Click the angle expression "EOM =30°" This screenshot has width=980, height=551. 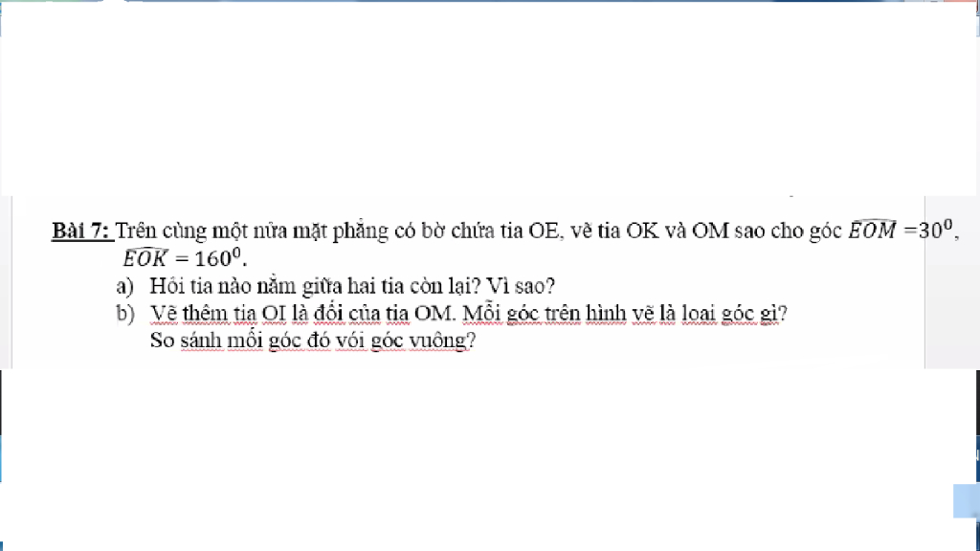pos(901,229)
